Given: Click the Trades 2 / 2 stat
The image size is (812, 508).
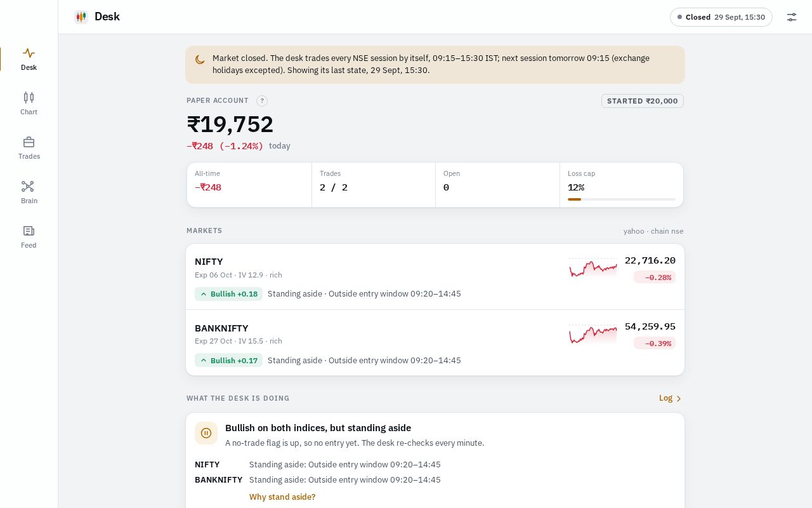Looking at the screenshot, I should (373, 185).
